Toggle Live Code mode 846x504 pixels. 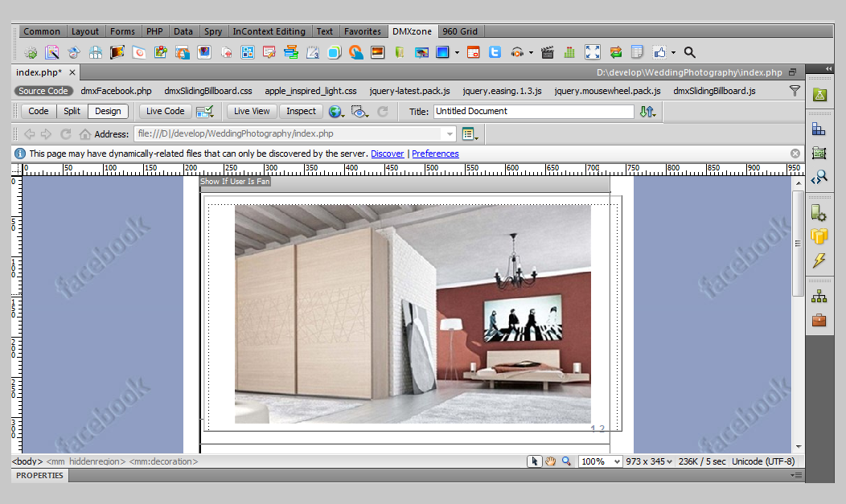pyautogui.click(x=165, y=111)
